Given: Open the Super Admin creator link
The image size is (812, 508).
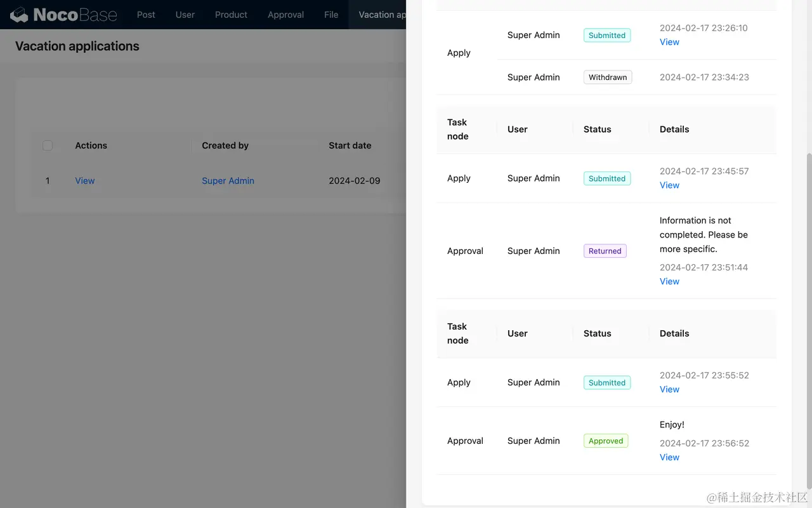Looking at the screenshot, I should coord(228,181).
